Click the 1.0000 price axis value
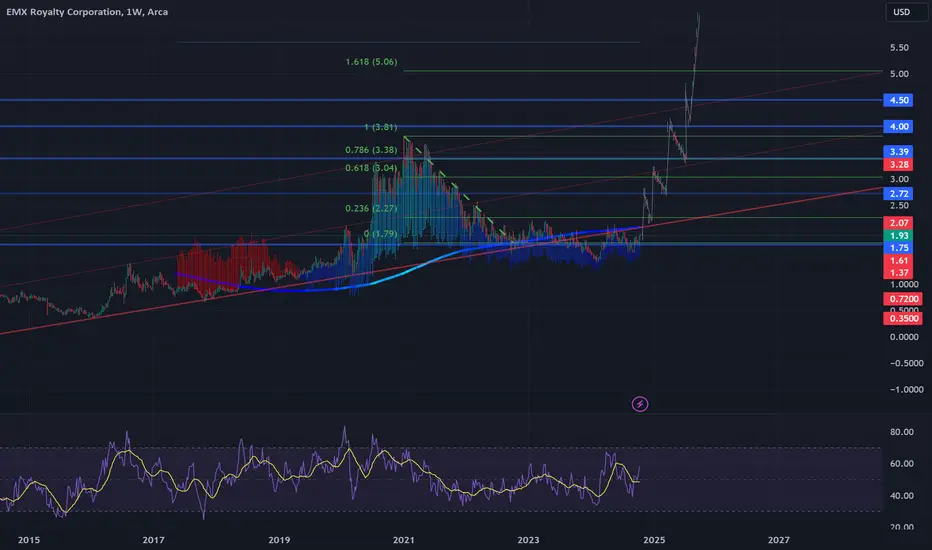The image size is (932, 550). click(904, 284)
